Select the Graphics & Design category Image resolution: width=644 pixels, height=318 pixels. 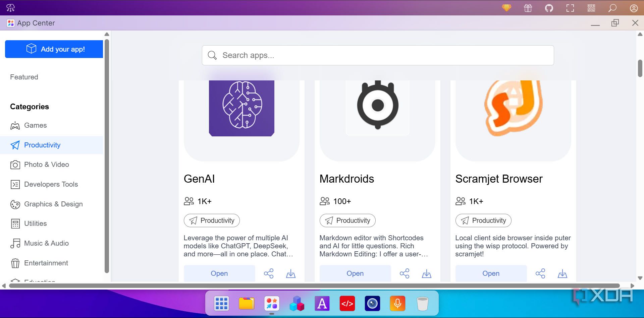tap(52, 204)
